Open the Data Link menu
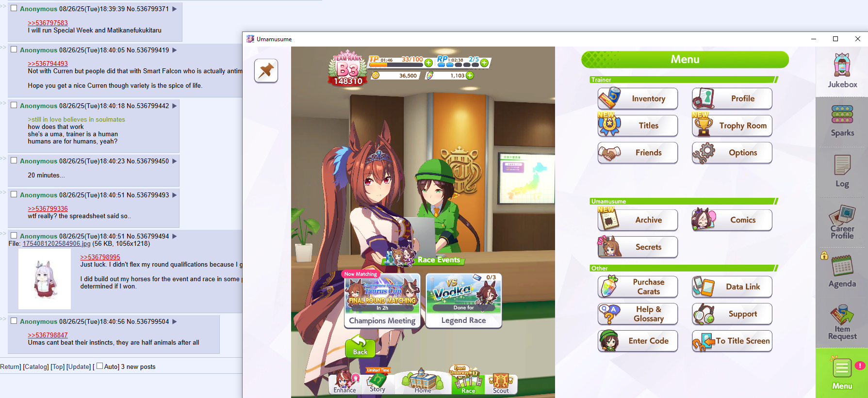Screen dimensions: 868x398 point(732,287)
